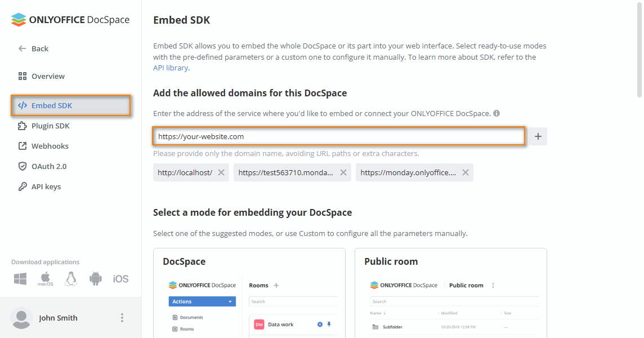The image size is (644, 338).
Task: Open John Smith's profile name
Action: [58, 318]
